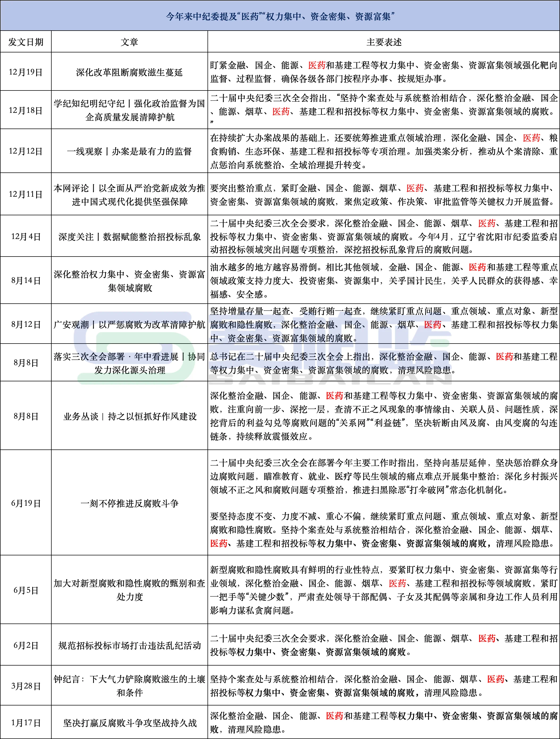Click the 8月12日 date cell
The image size is (560, 739).
click(26, 324)
